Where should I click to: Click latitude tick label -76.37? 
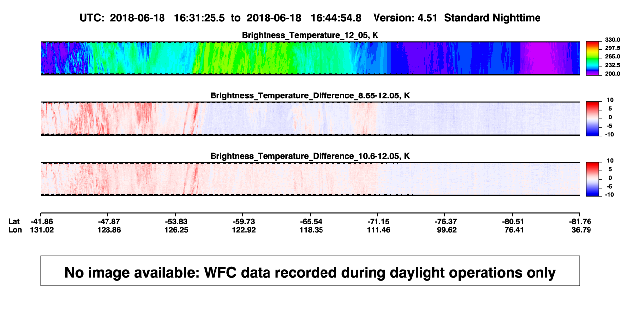coord(445,221)
